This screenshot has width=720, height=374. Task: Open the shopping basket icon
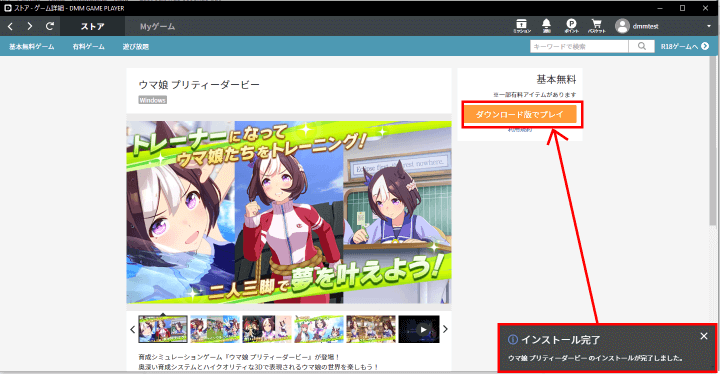click(x=596, y=26)
